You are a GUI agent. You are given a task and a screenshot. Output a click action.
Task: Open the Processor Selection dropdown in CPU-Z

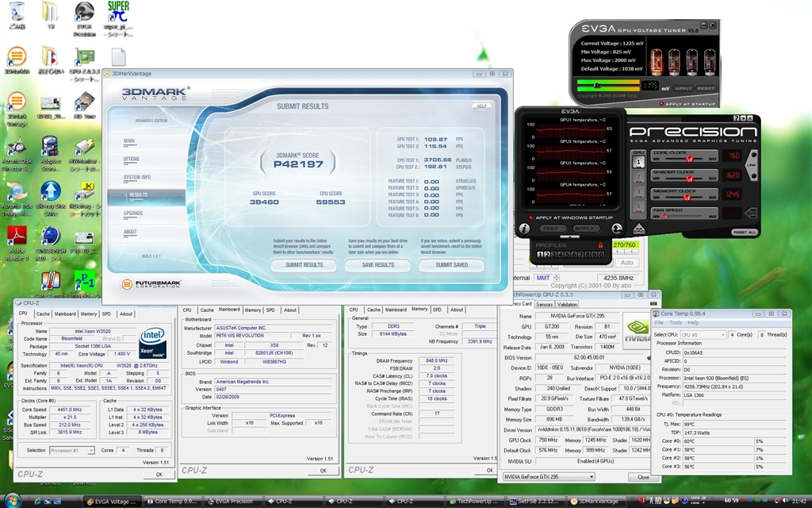pyautogui.click(x=72, y=451)
